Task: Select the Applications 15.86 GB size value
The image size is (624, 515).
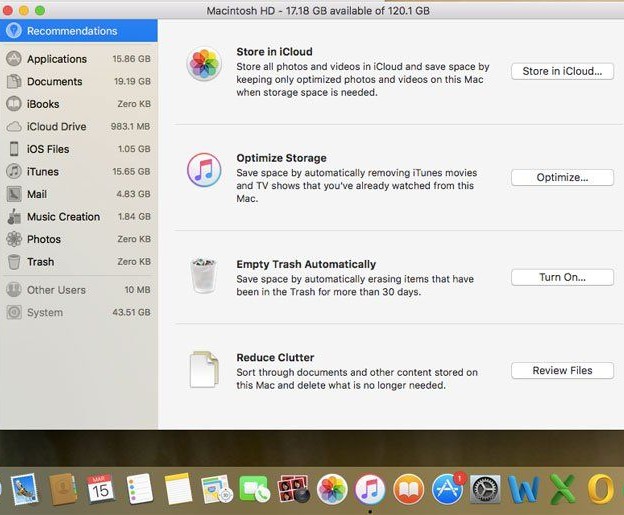Action: [131, 59]
